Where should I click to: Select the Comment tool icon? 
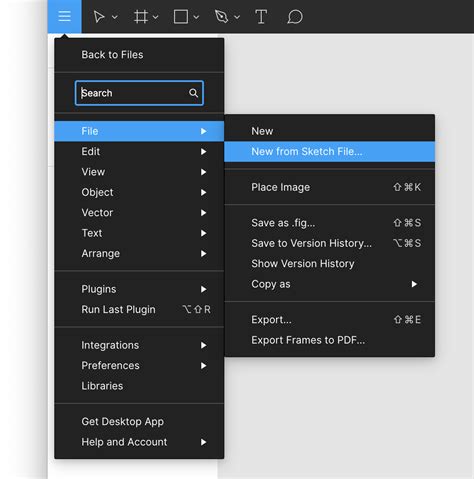pyautogui.click(x=295, y=17)
